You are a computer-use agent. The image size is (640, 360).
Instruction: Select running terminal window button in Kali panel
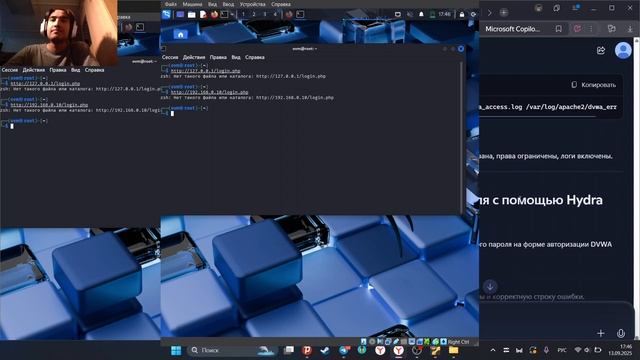pos(300,14)
